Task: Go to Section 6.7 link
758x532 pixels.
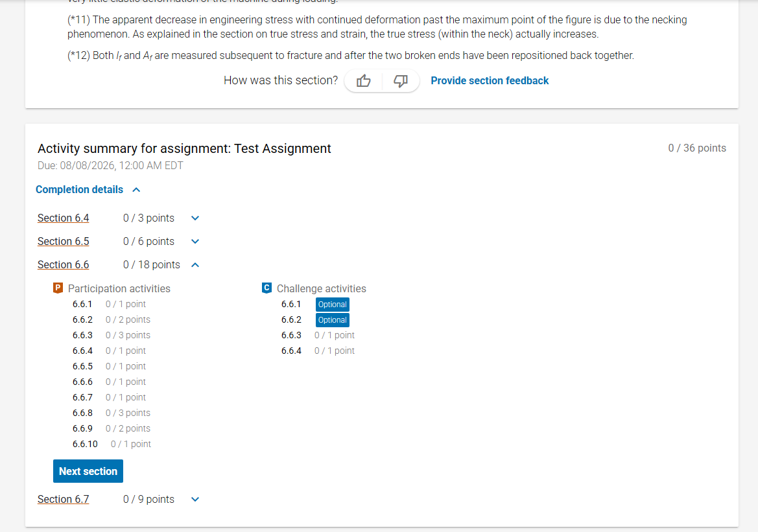Action: click(64, 499)
